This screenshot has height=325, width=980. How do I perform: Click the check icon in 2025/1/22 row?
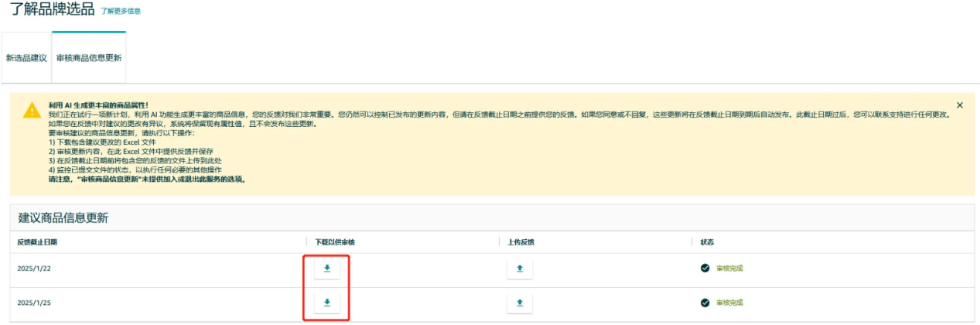pyautogui.click(x=705, y=269)
